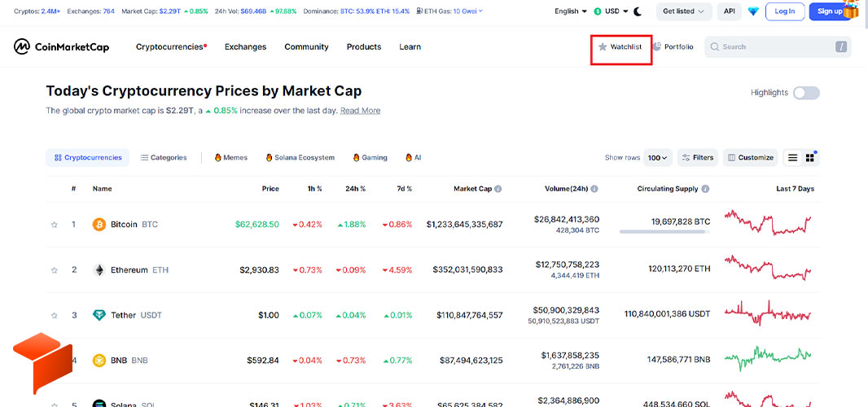The image size is (868, 407).
Task: Select the Categories tab
Action: (x=164, y=158)
